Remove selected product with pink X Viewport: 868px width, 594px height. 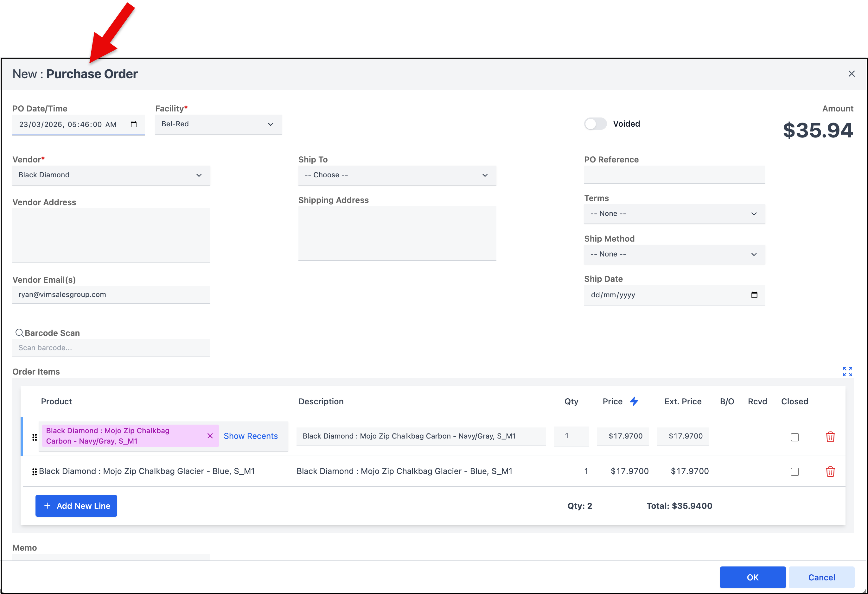210,436
